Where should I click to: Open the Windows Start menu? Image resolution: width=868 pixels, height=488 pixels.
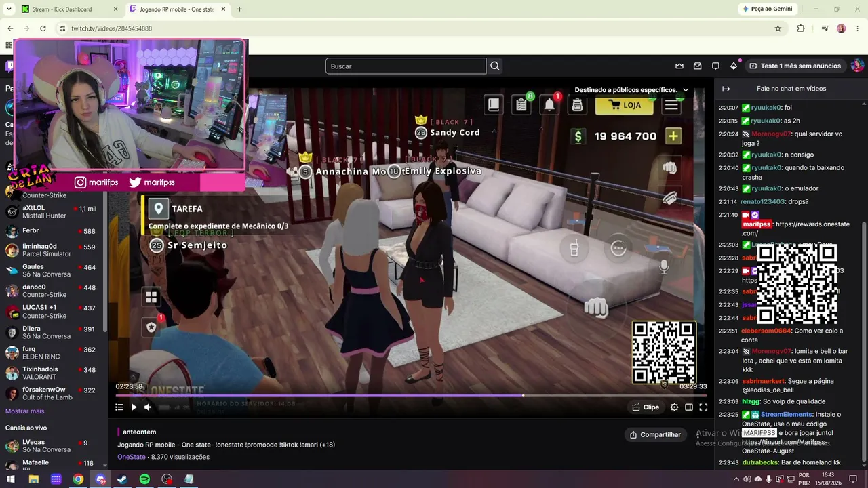(11, 479)
